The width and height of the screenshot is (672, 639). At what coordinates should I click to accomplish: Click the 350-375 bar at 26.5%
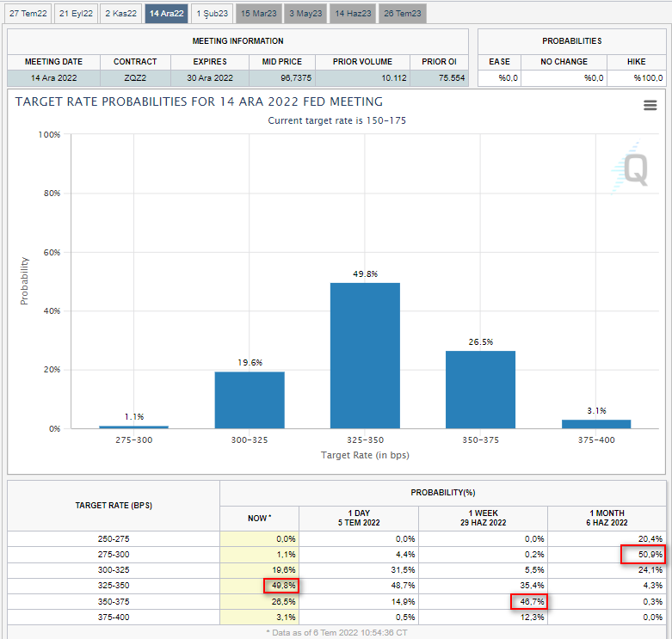[480, 390]
